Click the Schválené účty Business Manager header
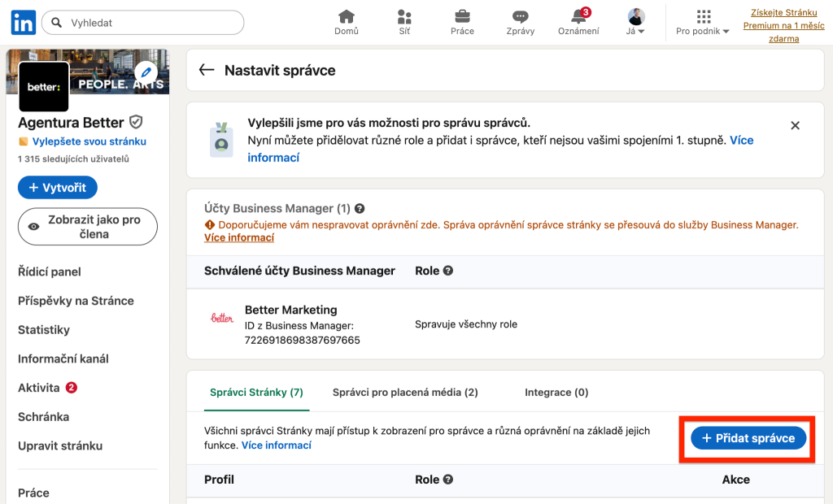This screenshot has width=833, height=504. point(299,271)
